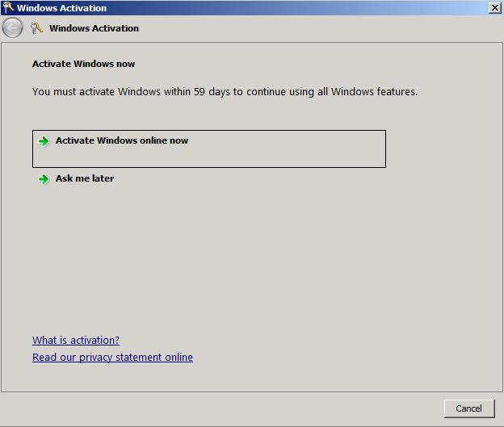Choose Activate Windows online now
This screenshot has height=427, width=504.
pos(121,140)
